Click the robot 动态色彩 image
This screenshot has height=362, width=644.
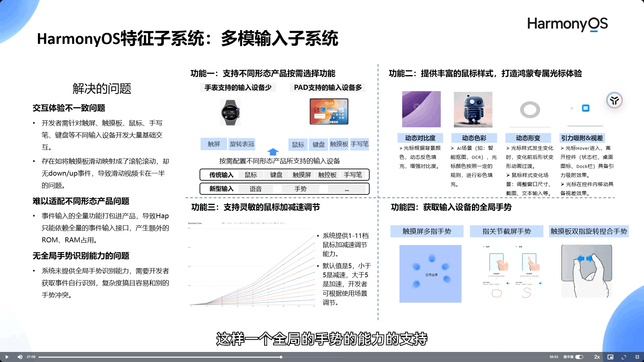click(x=473, y=110)
